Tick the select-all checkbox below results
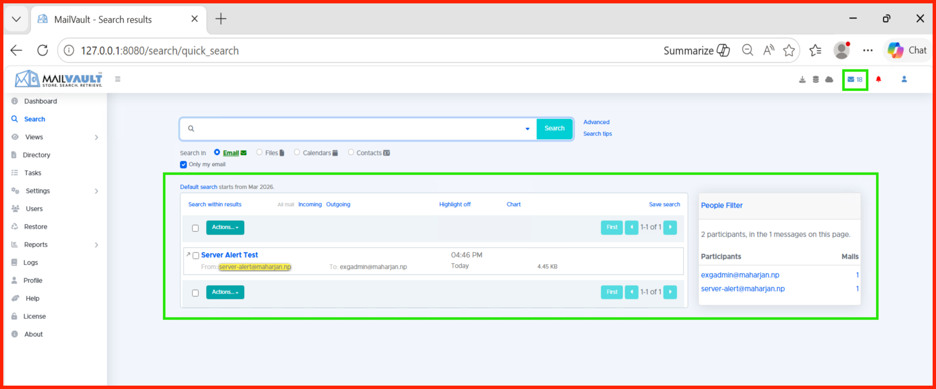Viewport: 936px width, 389px height. point(195,293)
